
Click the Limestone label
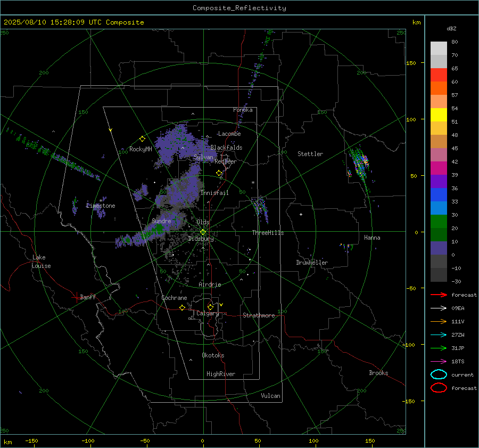pyautogui.click(x=101, y=206)
